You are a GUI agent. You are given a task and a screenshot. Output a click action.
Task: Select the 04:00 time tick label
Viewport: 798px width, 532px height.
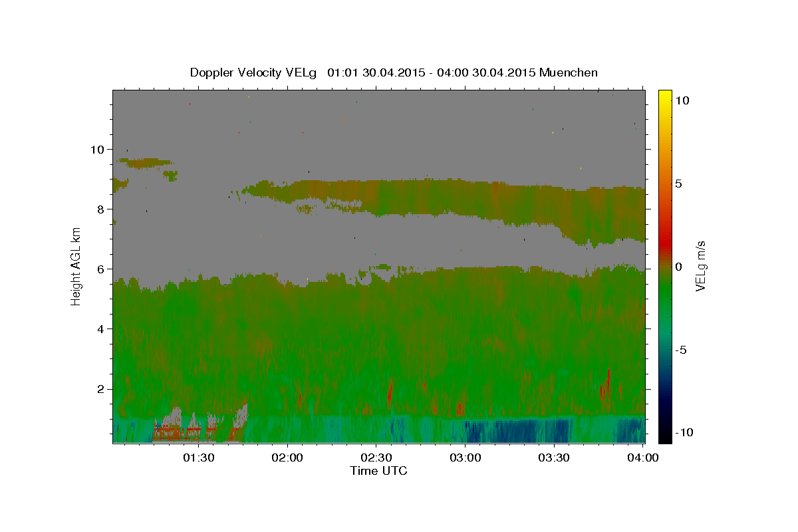[x=643, y=458]
